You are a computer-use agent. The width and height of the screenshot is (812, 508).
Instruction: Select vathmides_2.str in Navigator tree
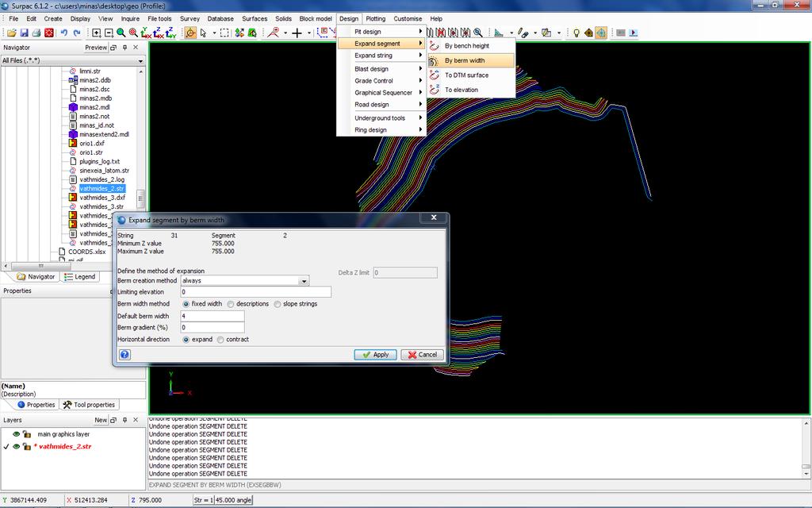point(102,189)
